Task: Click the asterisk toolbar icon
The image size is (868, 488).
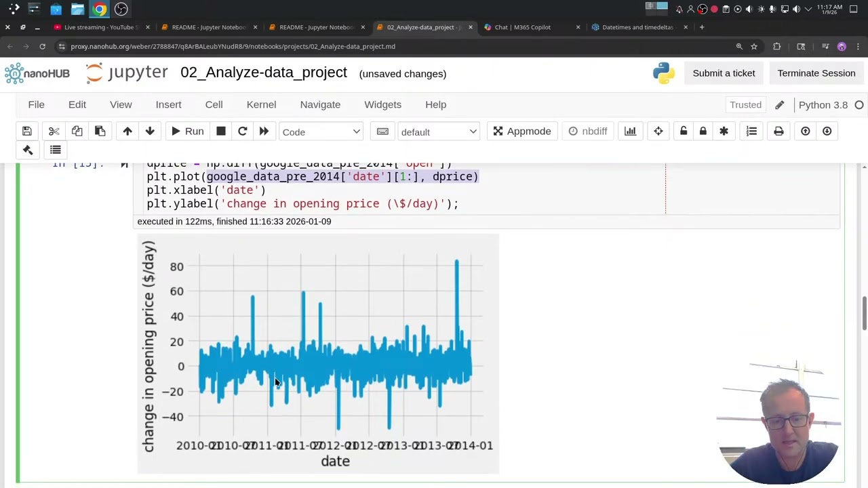Action: click(724, 131)
